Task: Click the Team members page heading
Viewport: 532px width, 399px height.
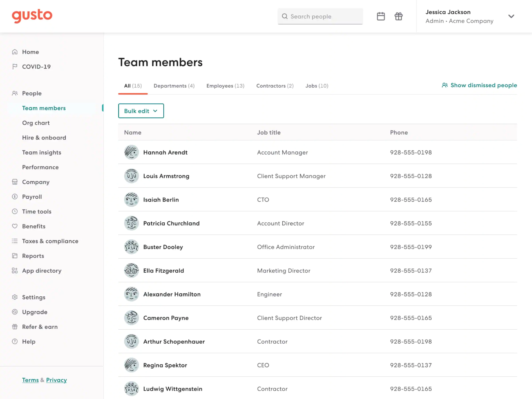Action: [x=160, y=62]
